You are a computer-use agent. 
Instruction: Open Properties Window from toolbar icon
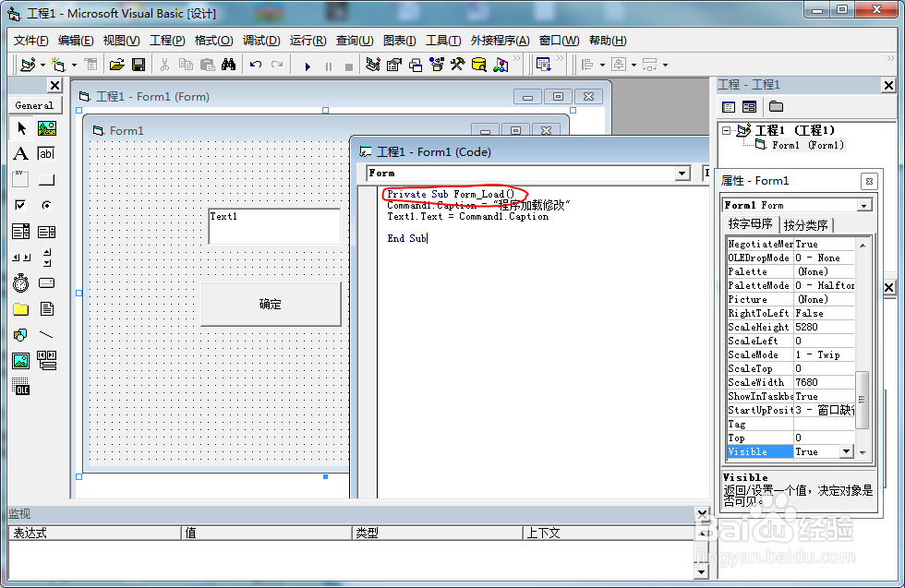394,65
